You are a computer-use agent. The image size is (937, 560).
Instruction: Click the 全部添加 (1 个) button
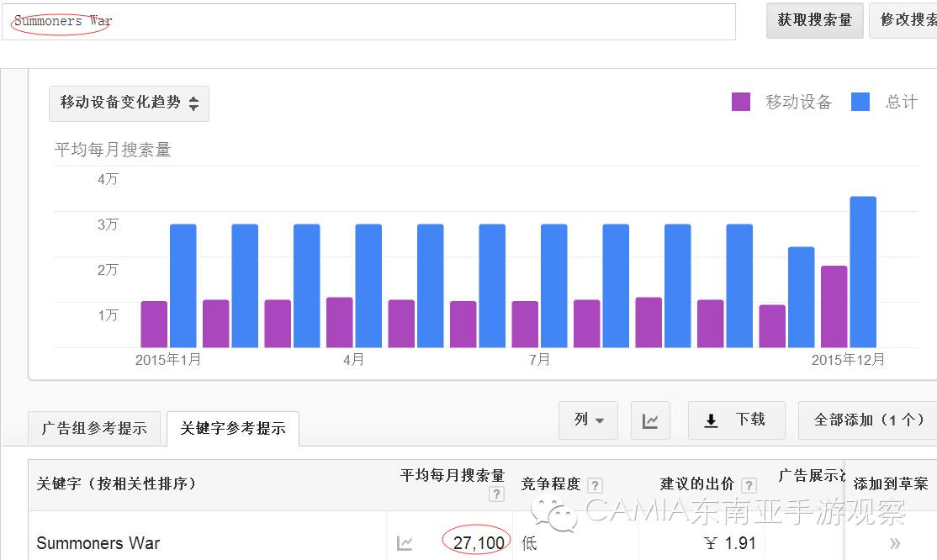pos(868,420)
